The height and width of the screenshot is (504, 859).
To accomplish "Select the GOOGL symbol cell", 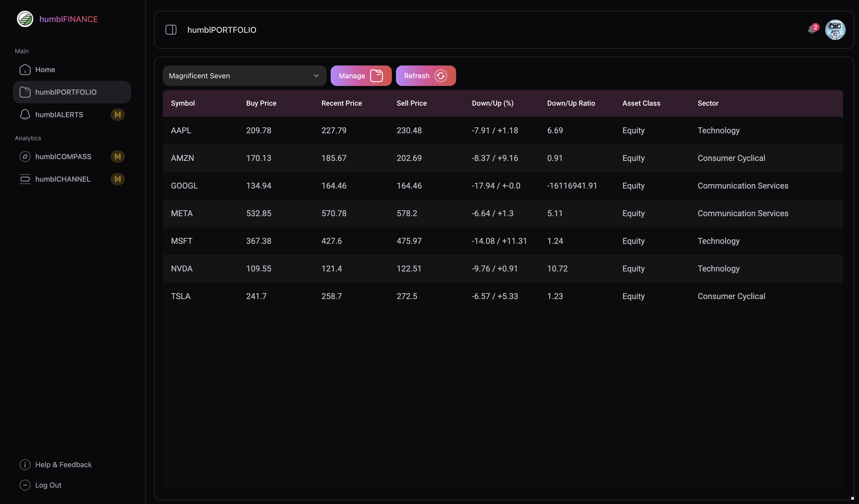I will coord(184,186).
